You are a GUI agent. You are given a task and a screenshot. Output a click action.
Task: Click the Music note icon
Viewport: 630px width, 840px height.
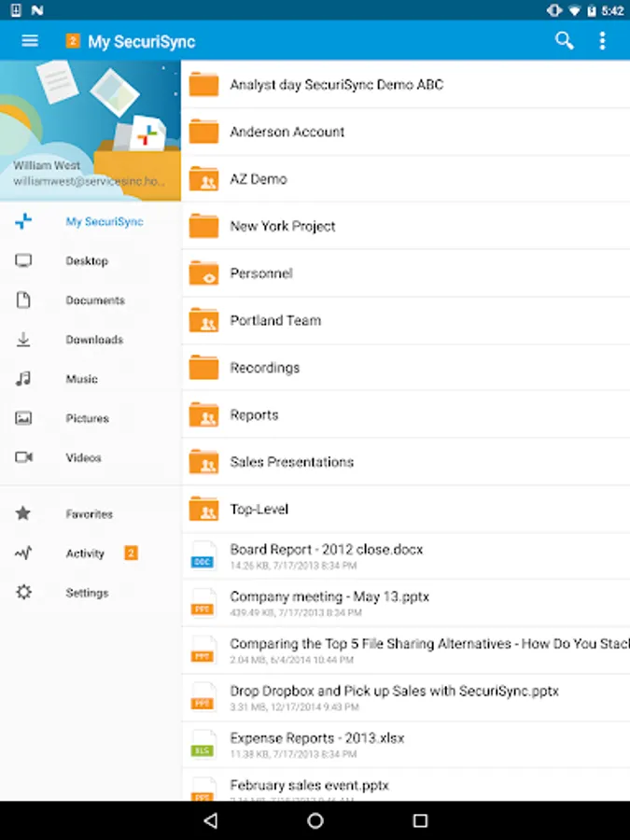pyautogui.click(x=23, y=379)
